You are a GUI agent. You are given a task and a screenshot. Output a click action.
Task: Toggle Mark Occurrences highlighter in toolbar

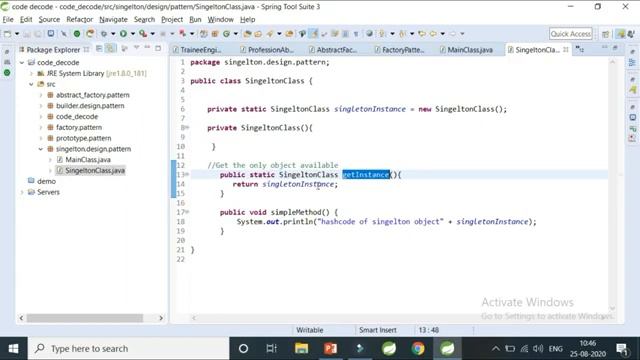[x=313, y=34]
